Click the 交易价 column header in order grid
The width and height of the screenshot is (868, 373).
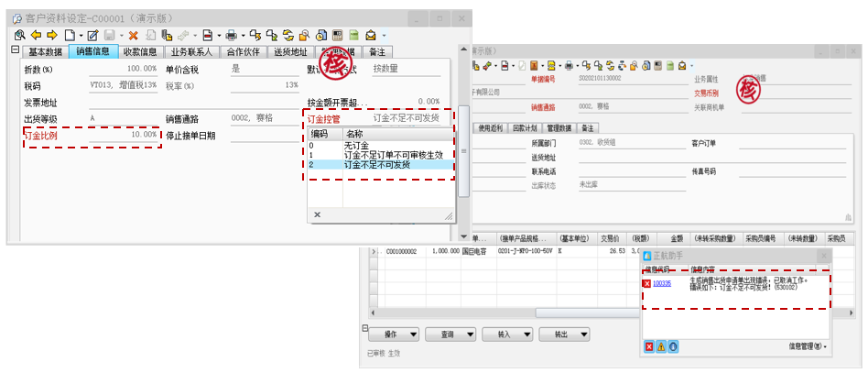pyautogui.click(x=610, y=239)
